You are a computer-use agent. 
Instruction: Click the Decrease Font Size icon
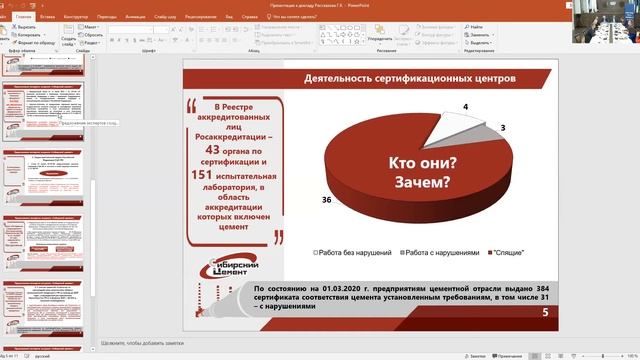(180, 29)
